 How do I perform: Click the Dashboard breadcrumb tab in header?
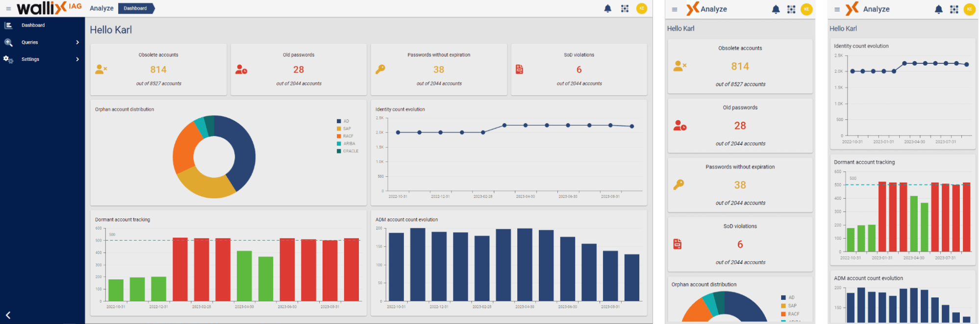(x=136, y=8)
